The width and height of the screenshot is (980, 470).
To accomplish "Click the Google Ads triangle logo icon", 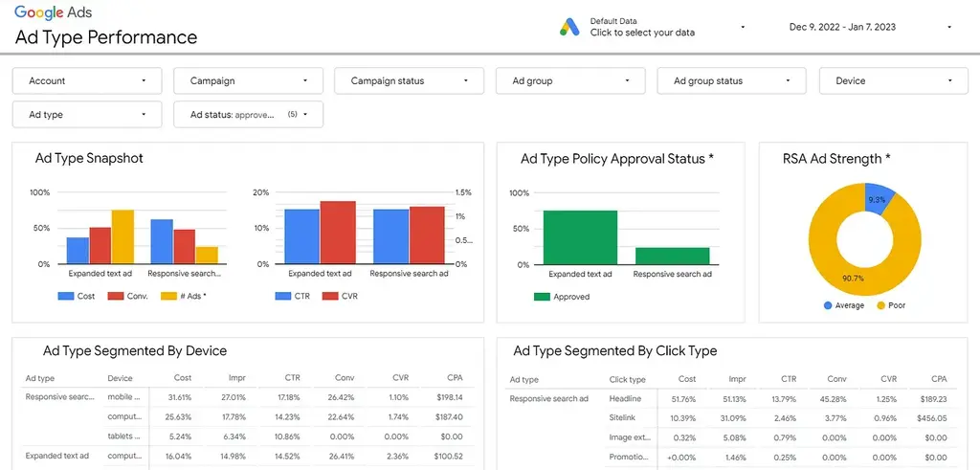I will pyautogui.click(x=570, y=27).
